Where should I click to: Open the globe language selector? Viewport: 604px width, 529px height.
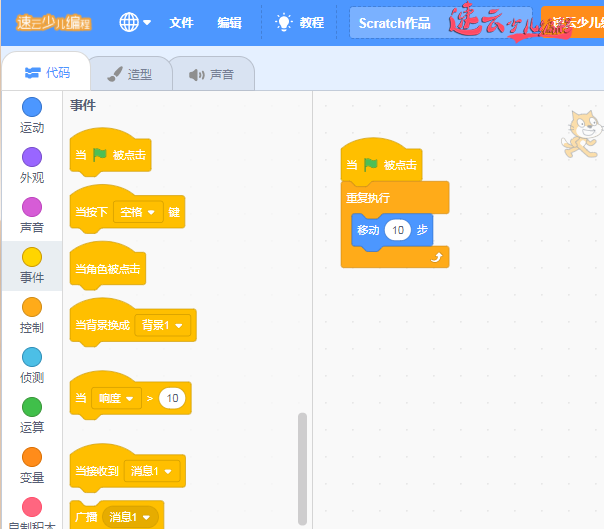[x=135, y=22]
